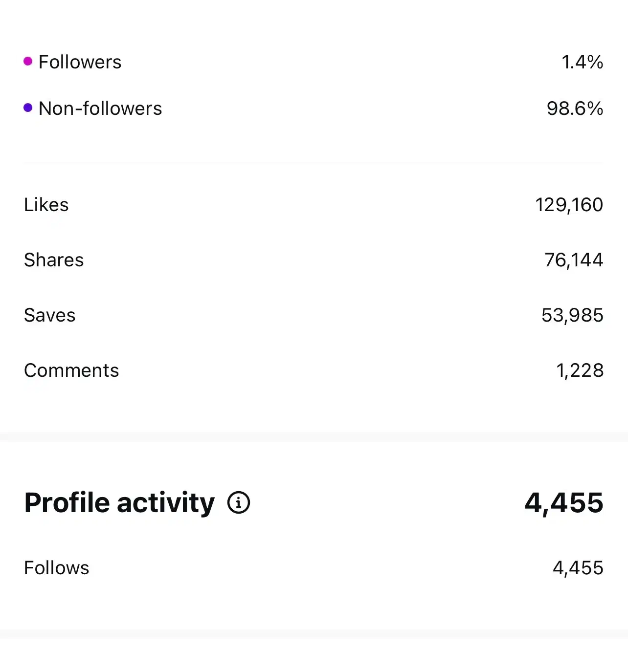Select the Non-followers label
628x672 pixels.
pos(100,108)
